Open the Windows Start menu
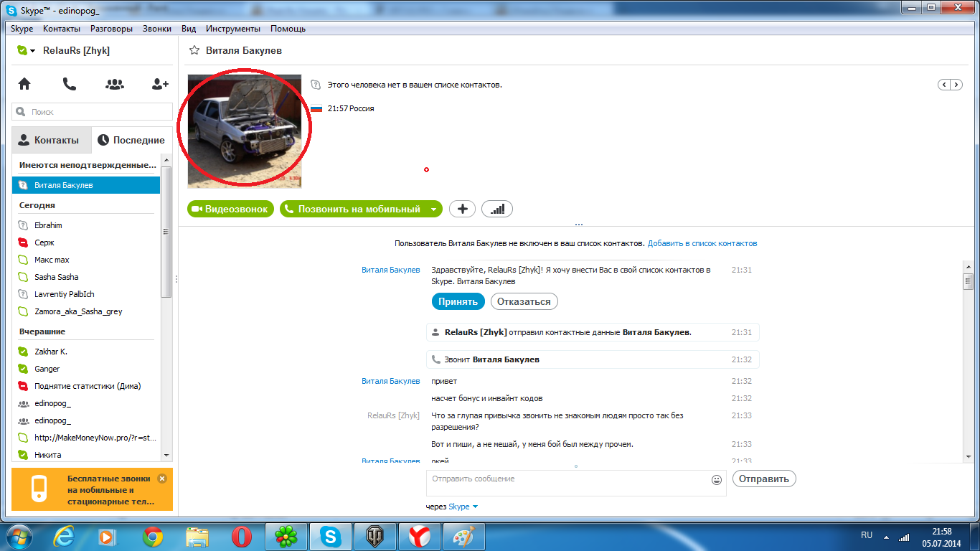 point(19,536)
